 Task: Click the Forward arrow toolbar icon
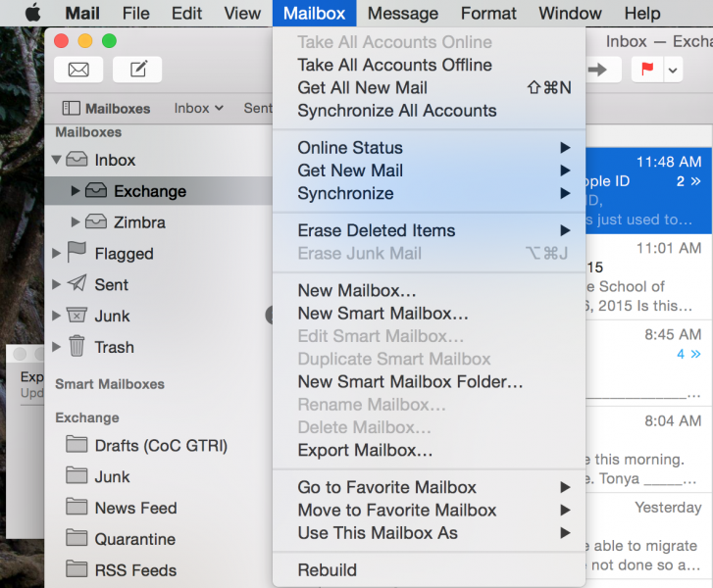point(600,70)
